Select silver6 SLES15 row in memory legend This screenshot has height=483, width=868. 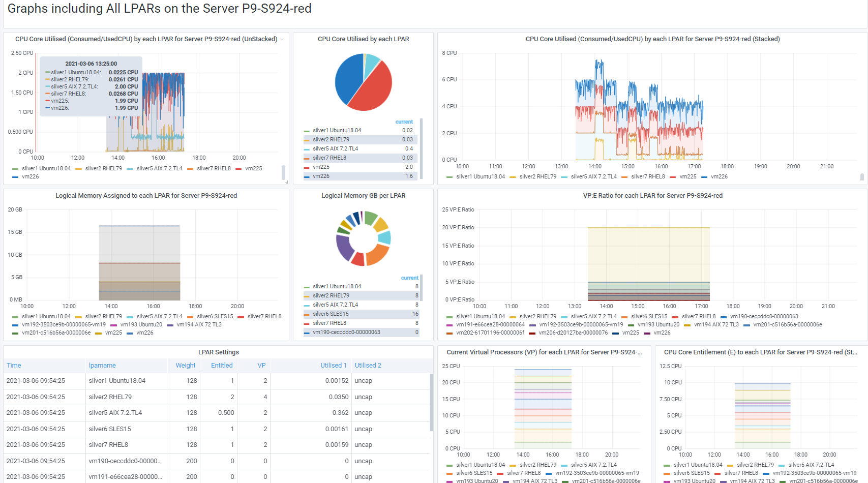[x=361, y=314]
